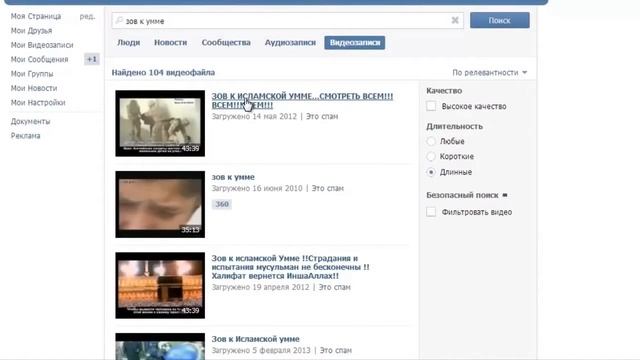Enable the Высокое качество checkbox

(431, 106)
